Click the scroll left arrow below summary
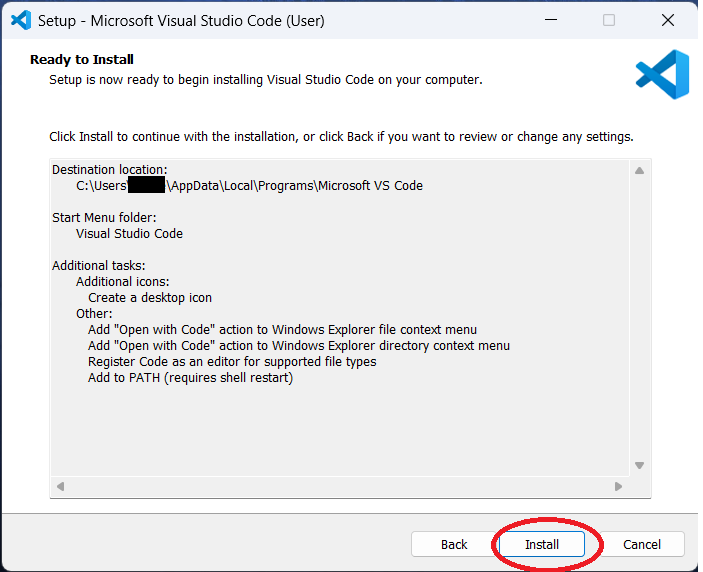This screenshot has height=572, width=703. (61, 487)
